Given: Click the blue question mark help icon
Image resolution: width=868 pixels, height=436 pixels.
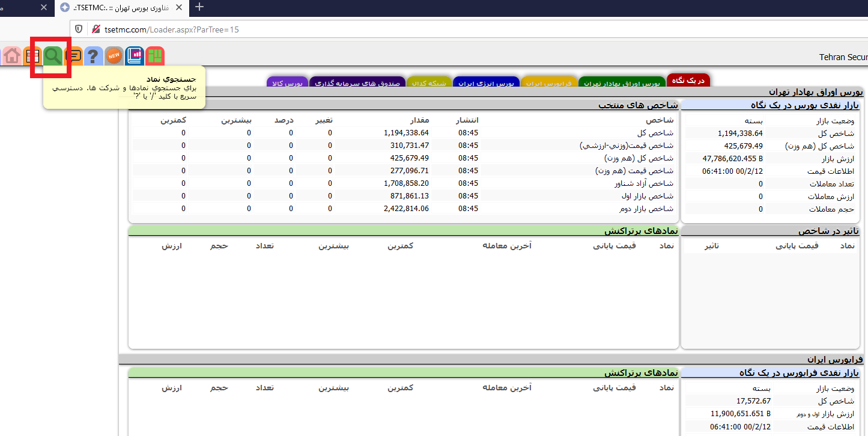Looking at the screenshot, I should tap(93, 56).
